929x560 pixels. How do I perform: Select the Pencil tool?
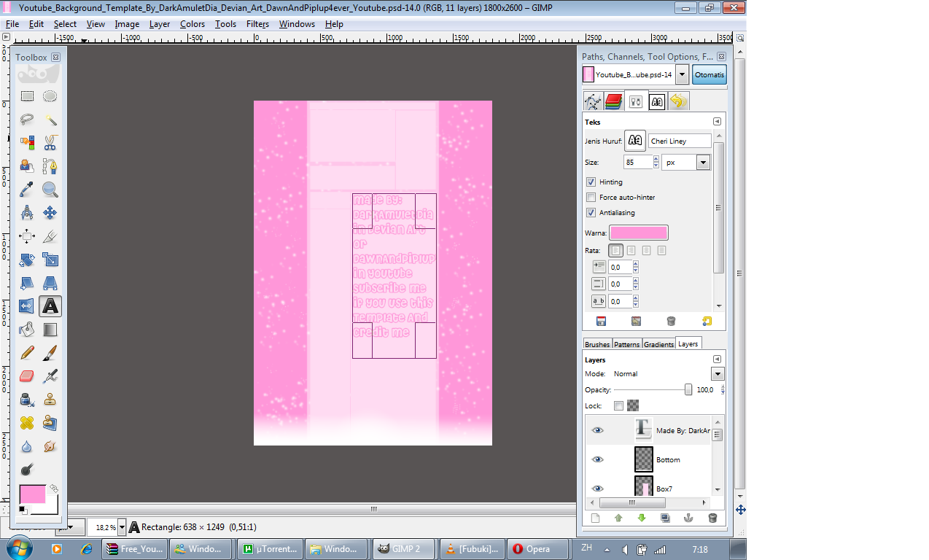27,353
